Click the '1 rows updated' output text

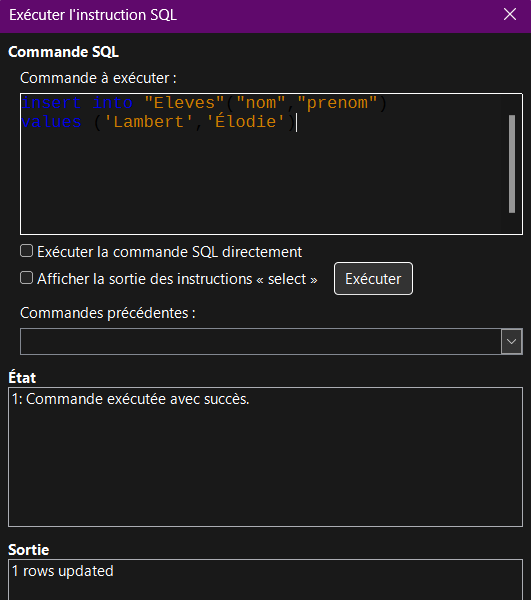click(63, 571)
